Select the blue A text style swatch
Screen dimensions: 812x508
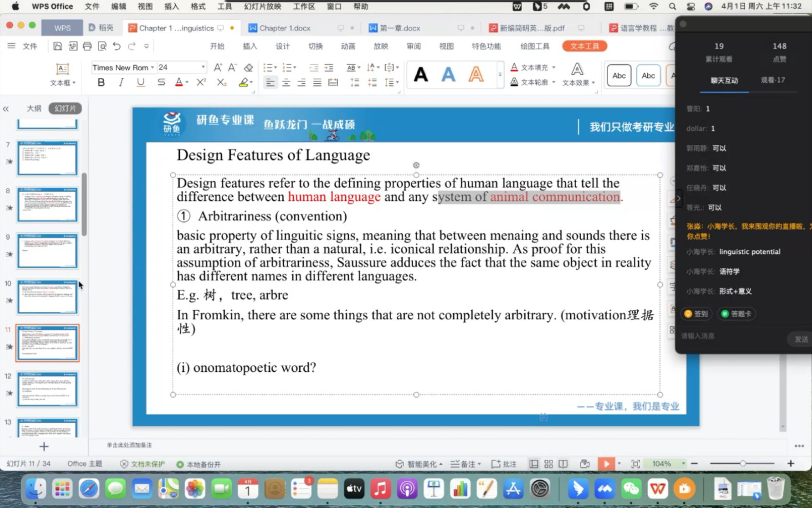coord(449,75)
